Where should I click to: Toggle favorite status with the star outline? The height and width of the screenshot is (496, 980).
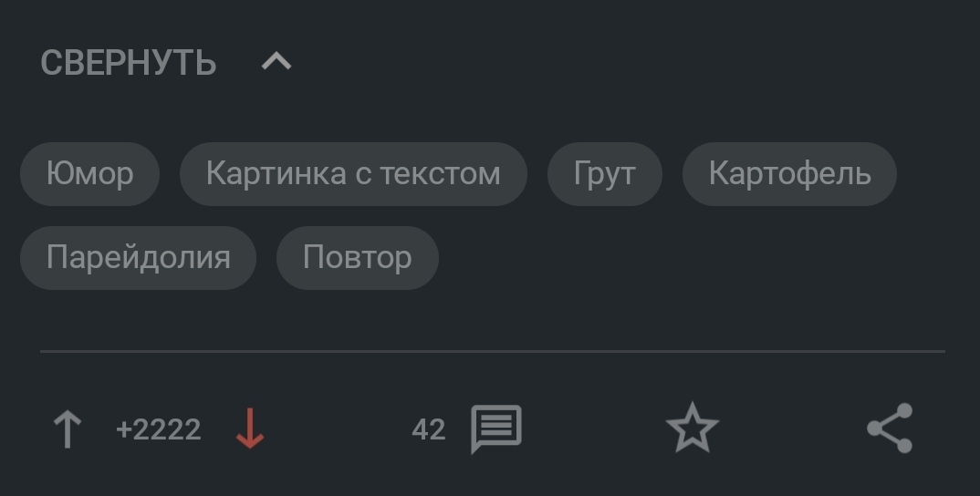pos(692,428)
